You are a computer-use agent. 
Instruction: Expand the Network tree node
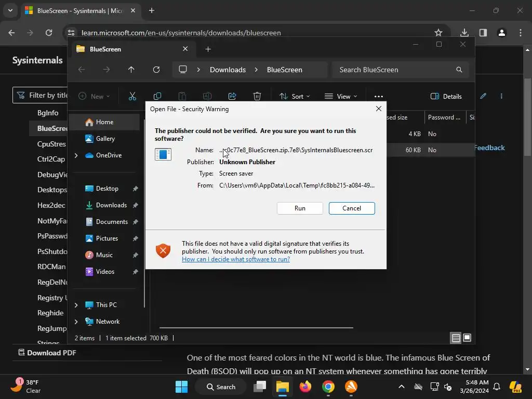pos(76,322)
